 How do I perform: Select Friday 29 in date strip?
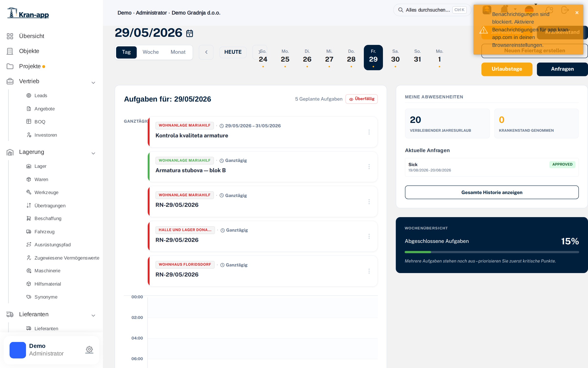click(373, 58)
